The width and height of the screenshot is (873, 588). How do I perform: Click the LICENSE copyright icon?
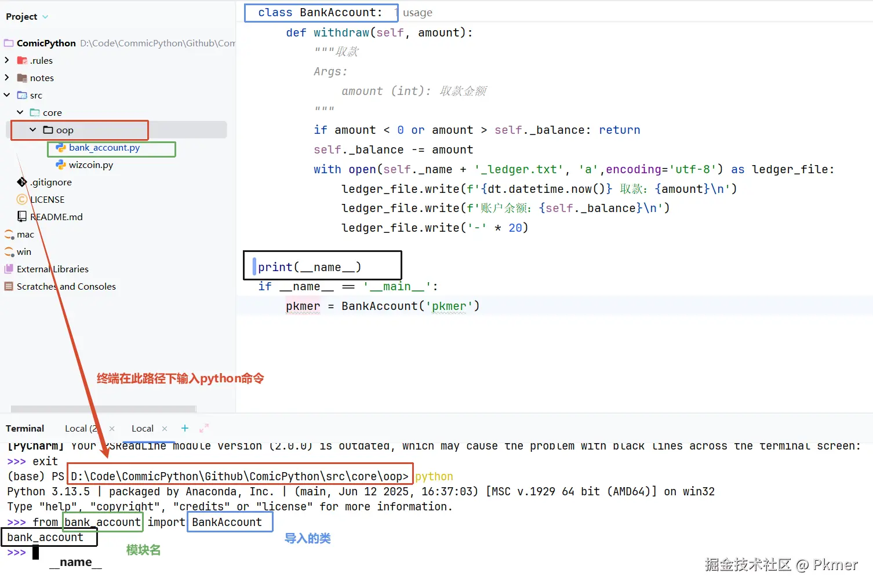click(x=22, y=200)
